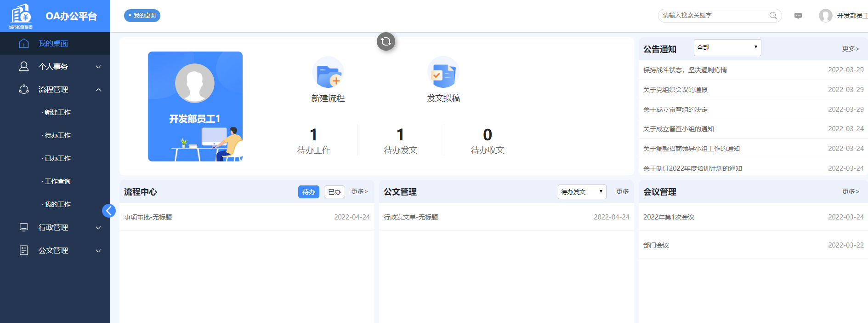This screenshot has height=323, width=868.
Task: Switch 流程中心 list to 已办
Action: (x=335, y=192)
